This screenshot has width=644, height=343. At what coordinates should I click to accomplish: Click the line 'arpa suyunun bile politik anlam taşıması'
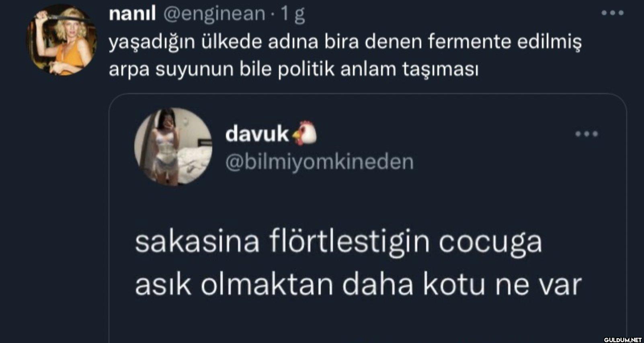[x=294, y=69]
